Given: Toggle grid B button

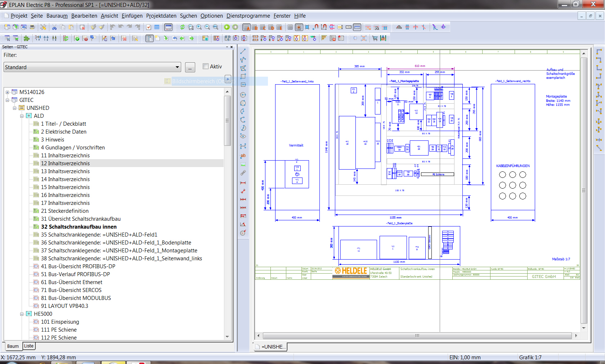Looking at the screenshot, I should click(x=255, y=27).
